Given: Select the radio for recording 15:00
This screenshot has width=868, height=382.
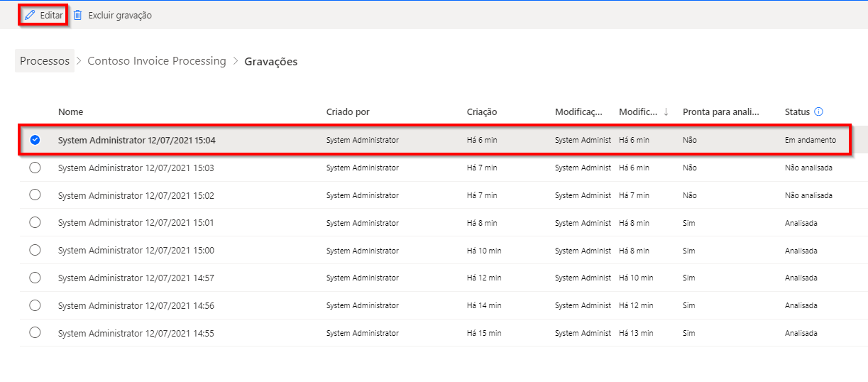Looking at the screenshot, I should coord(35,250).
